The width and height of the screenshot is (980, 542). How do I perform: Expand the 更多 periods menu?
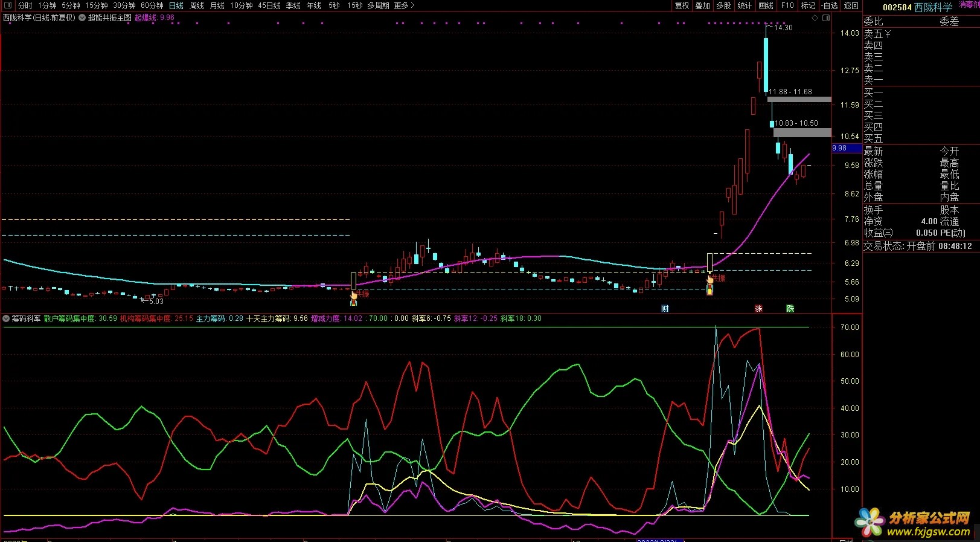(404, 5)
